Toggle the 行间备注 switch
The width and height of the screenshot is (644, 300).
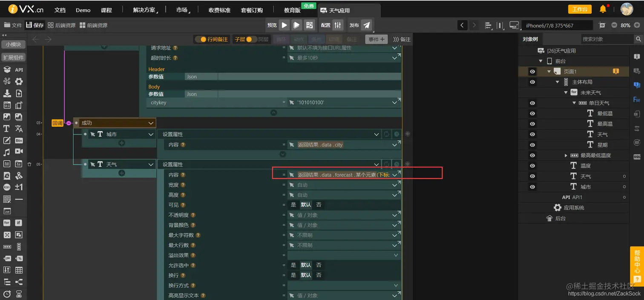pyautogui.click(x=200, y=40)
